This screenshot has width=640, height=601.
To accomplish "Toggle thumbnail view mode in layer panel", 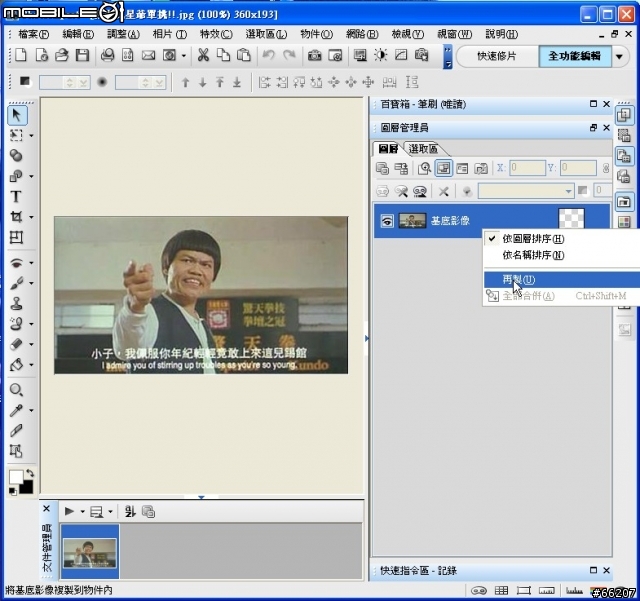I will coord(444,168).
